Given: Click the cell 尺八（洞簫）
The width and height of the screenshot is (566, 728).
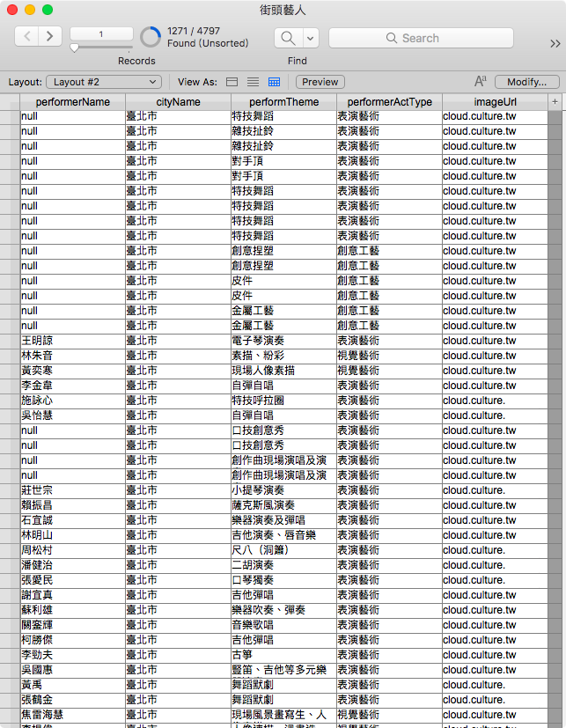Looking at the screenshot, I should click(x=283, y=550).
